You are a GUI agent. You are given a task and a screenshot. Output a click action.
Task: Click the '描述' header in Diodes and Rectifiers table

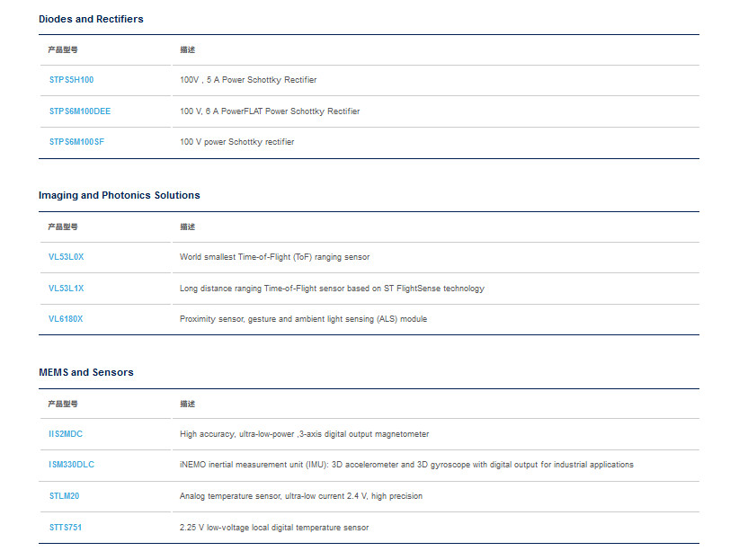coord(187,49)
